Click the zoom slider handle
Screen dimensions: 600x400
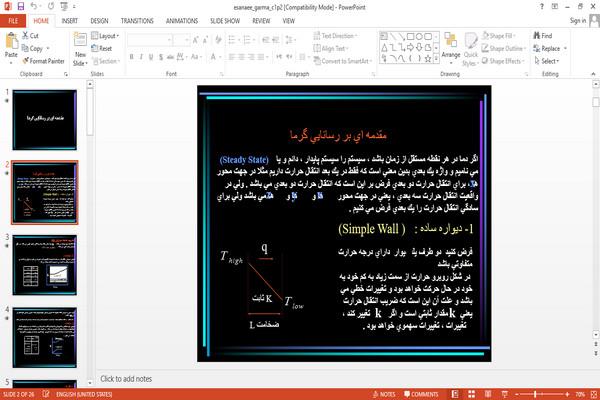point(535,394)
